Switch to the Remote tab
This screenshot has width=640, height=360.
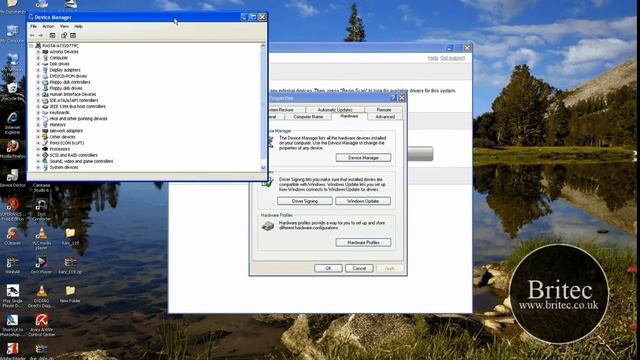pos(384,110)
